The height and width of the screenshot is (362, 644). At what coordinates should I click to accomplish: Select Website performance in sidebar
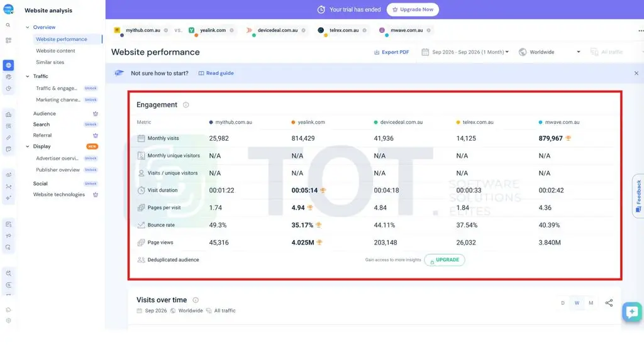tap(62, 40)
